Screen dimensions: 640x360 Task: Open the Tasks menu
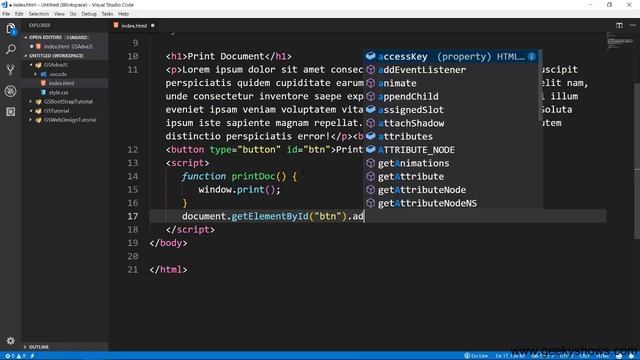coord(107,14)
